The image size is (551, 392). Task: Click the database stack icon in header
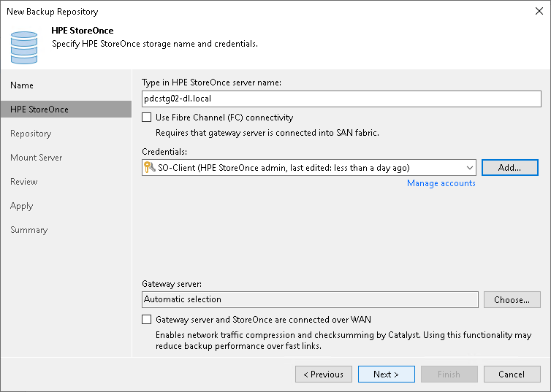(24, 47)
